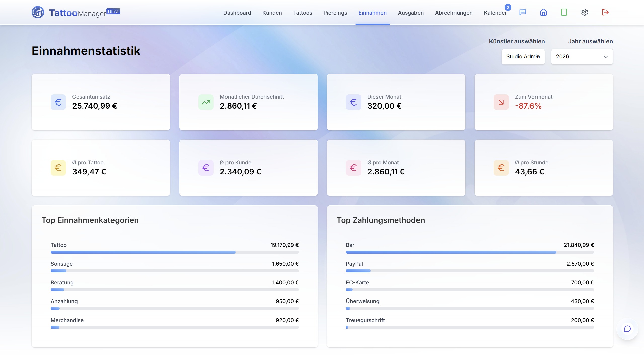
Task: Click the Ultra badge next to logo
Action: [113, 11]
